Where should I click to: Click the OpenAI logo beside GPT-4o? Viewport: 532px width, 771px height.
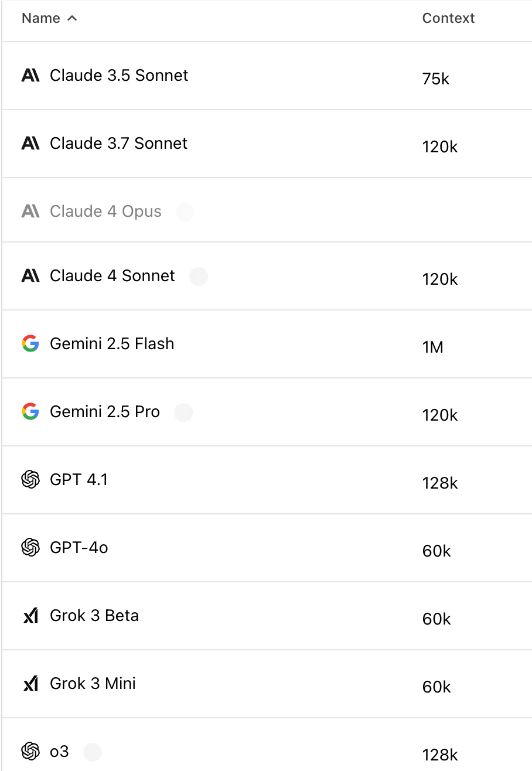(30, 548)
